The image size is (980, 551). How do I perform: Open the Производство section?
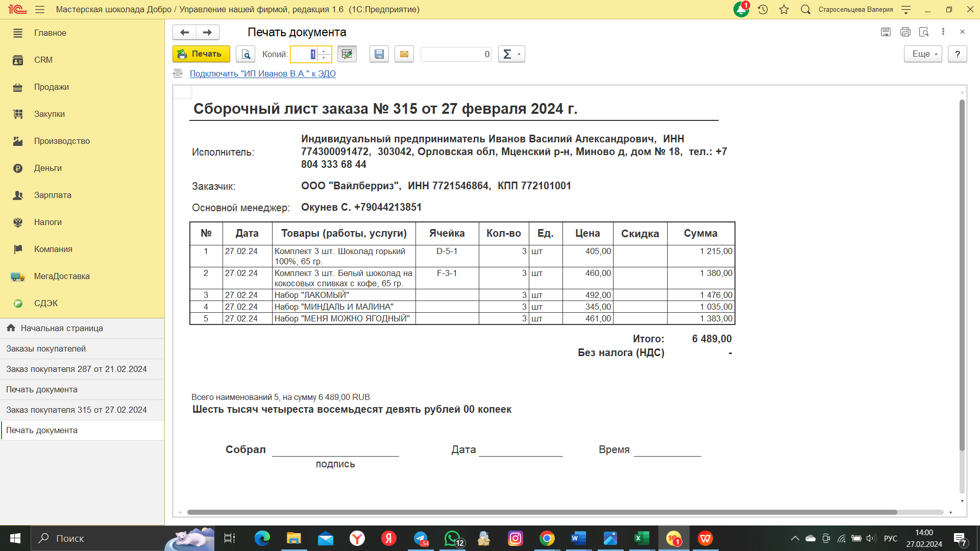coord(61,141)
